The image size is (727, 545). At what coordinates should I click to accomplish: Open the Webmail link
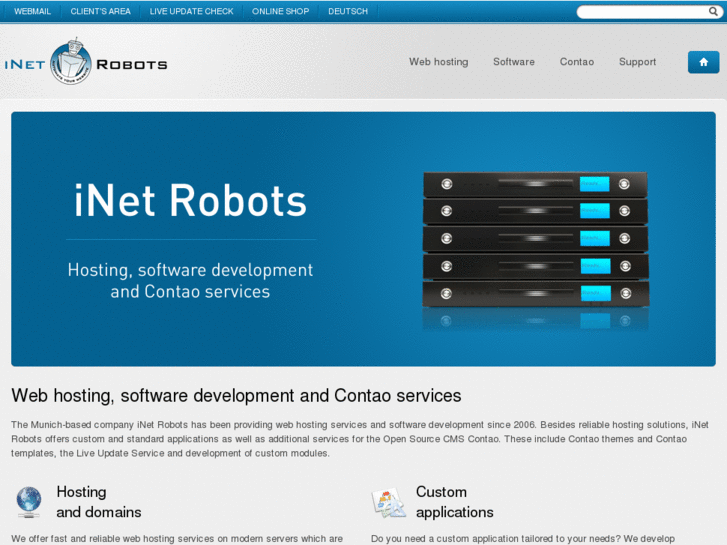tap(32, 12)
